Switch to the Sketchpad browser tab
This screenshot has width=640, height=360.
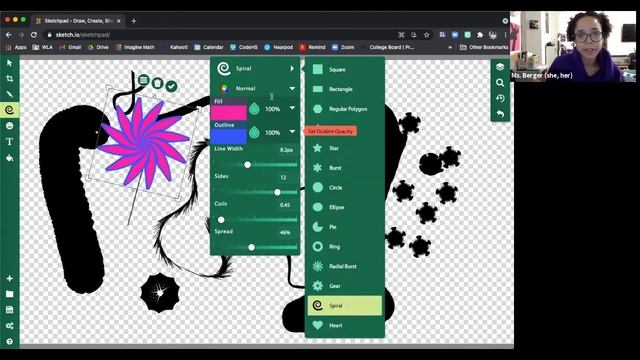click(78, 21)
